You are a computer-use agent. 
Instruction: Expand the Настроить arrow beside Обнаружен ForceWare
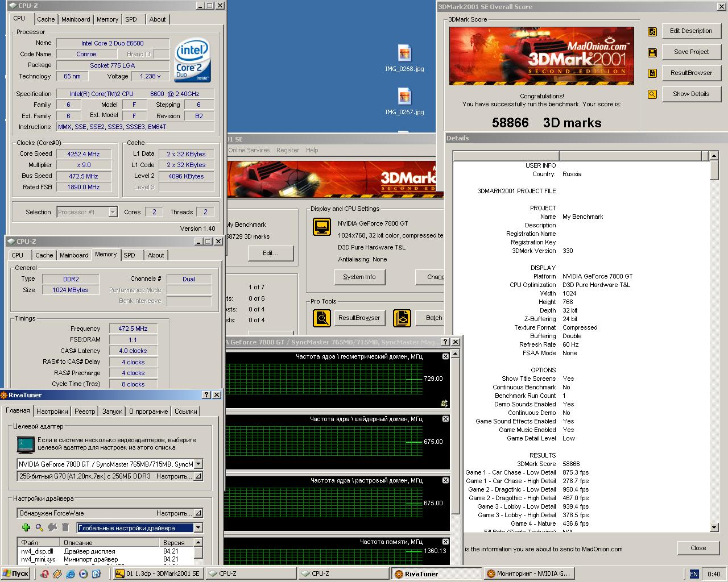198,513
